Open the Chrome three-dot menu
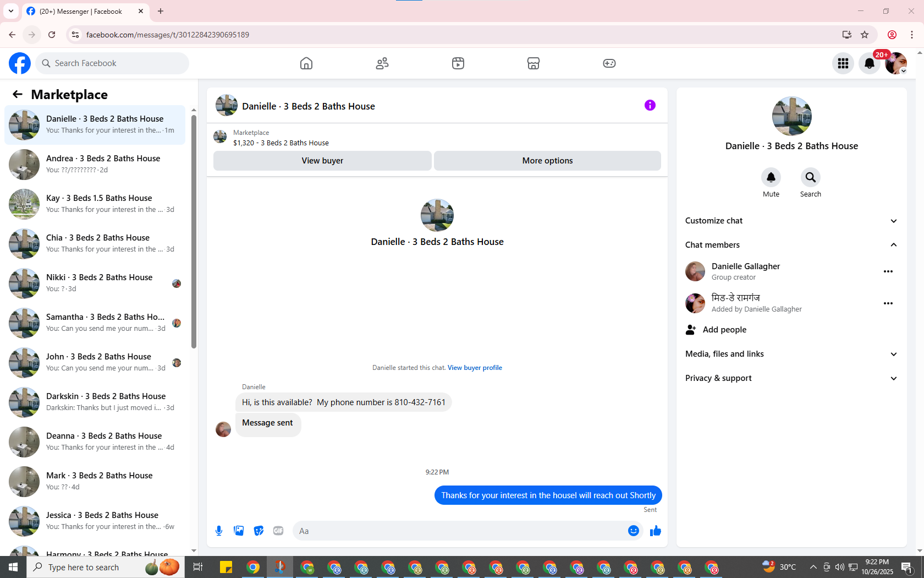 (912, 35)
